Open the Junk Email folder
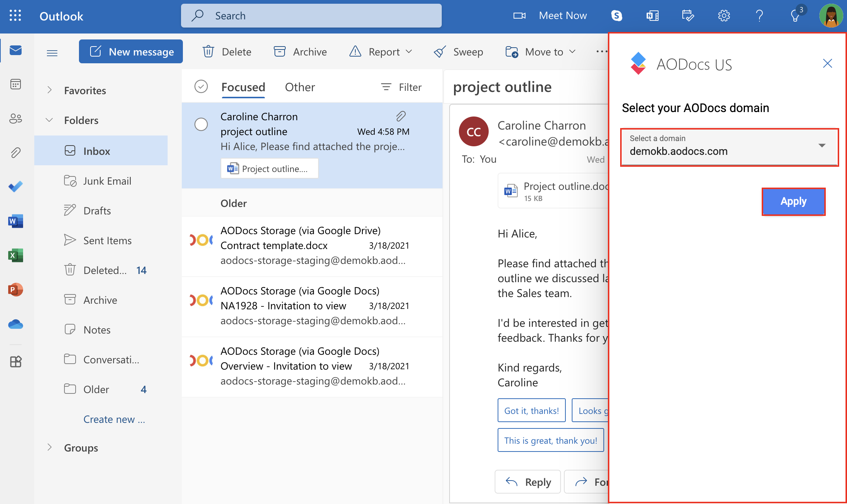Image resolution: width=847 pixels, height=504 pixels. tap(101, 181)
